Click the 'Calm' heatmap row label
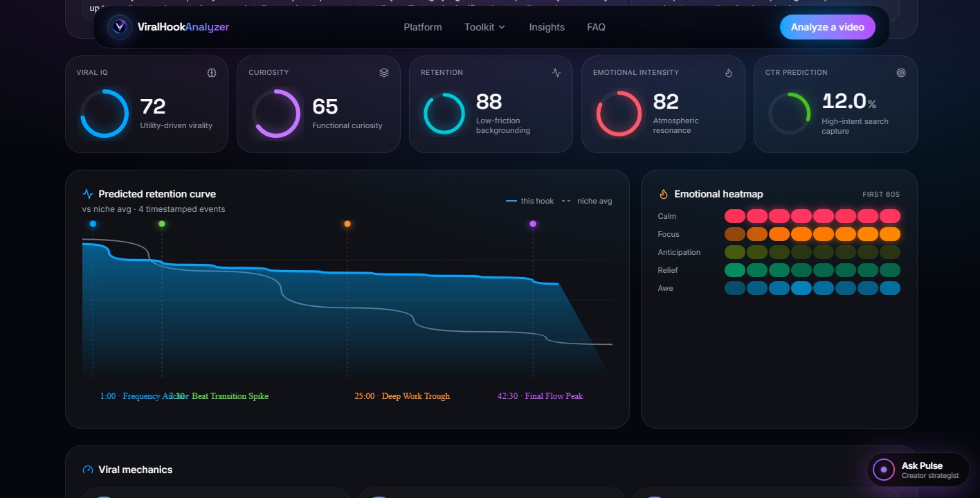The height and width of the screenshot is (498, 980). click(666, 216)
